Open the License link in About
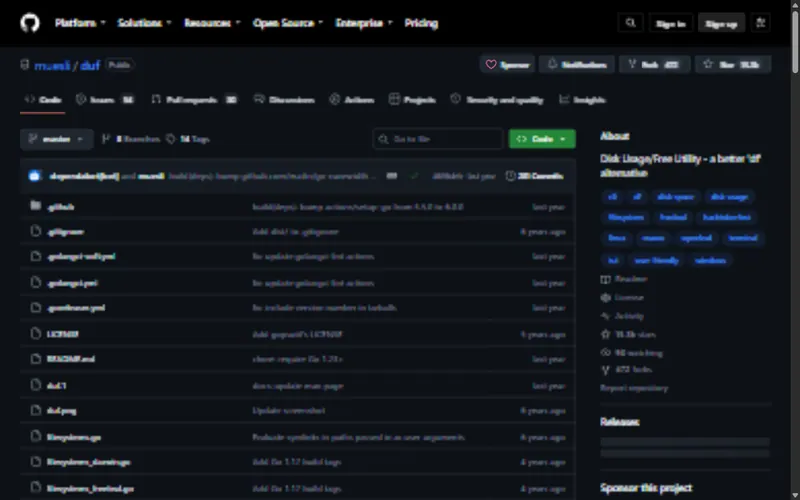The height and width of the screenshot is (500, 800). 622,297
